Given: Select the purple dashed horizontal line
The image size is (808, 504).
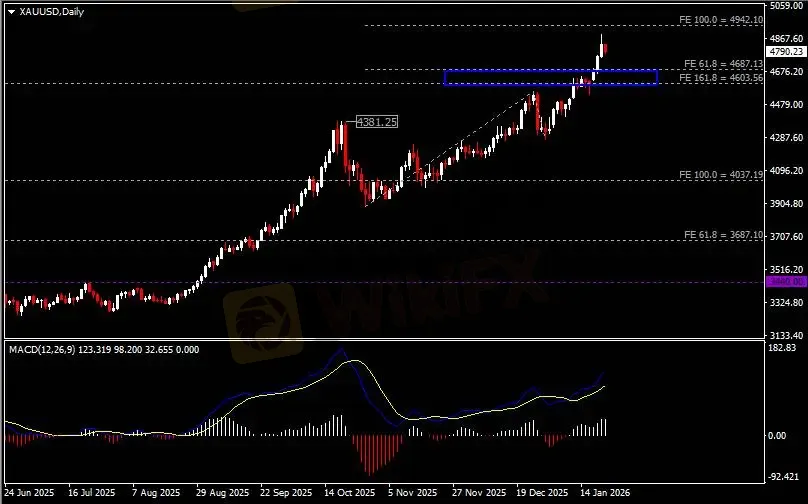Looking at the screenshot, I should click(383, 282).
